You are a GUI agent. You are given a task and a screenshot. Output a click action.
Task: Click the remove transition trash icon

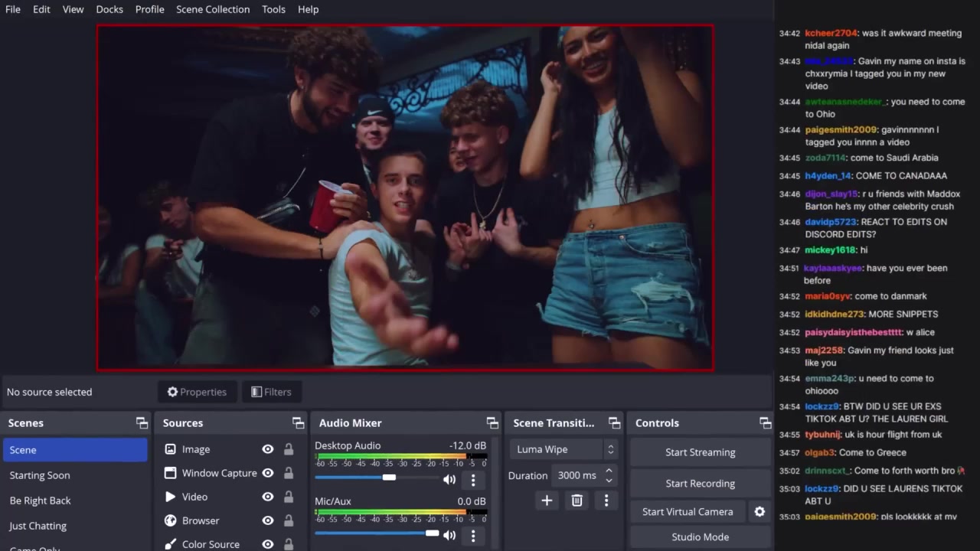[577, 500]
